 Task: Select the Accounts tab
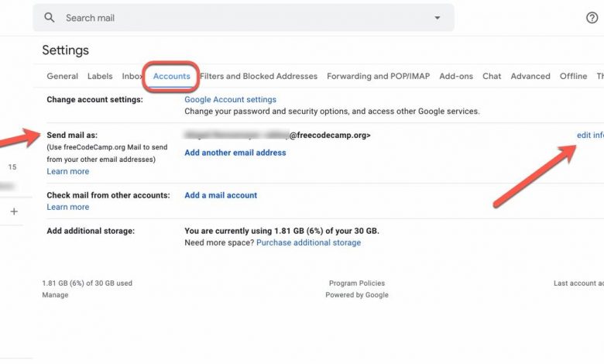(171, 77)
